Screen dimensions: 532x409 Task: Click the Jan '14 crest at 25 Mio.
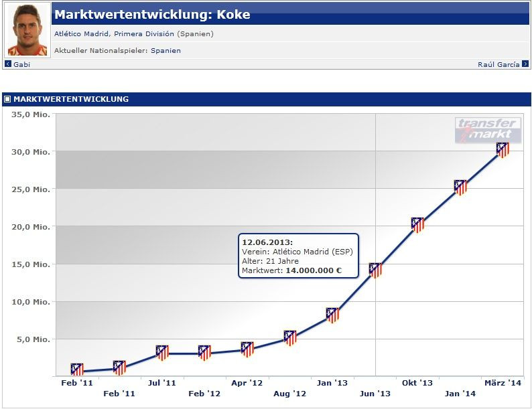460,187
